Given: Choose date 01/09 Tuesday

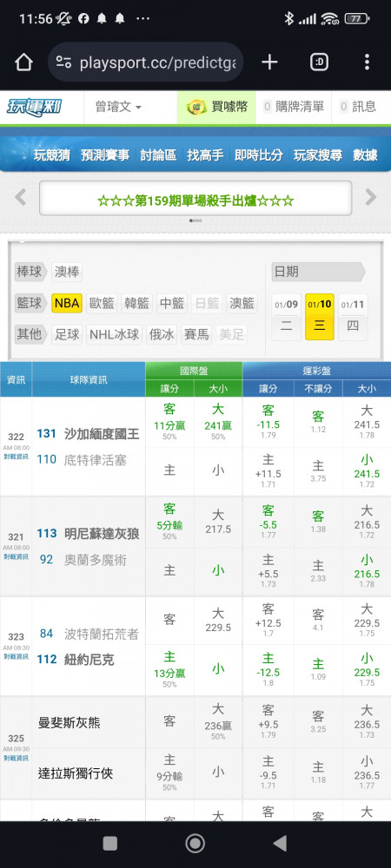Looking at the screenshot, I should pos(287,317).
